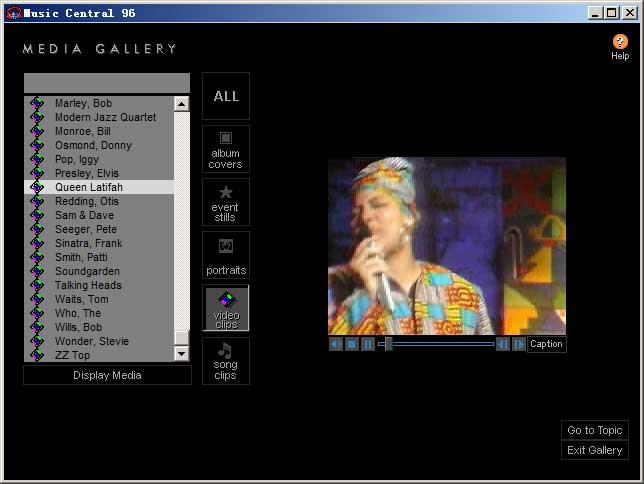This screenshot has height=484, width=644.
Task: Click Exit Gallery
Action: click(595, 450)
